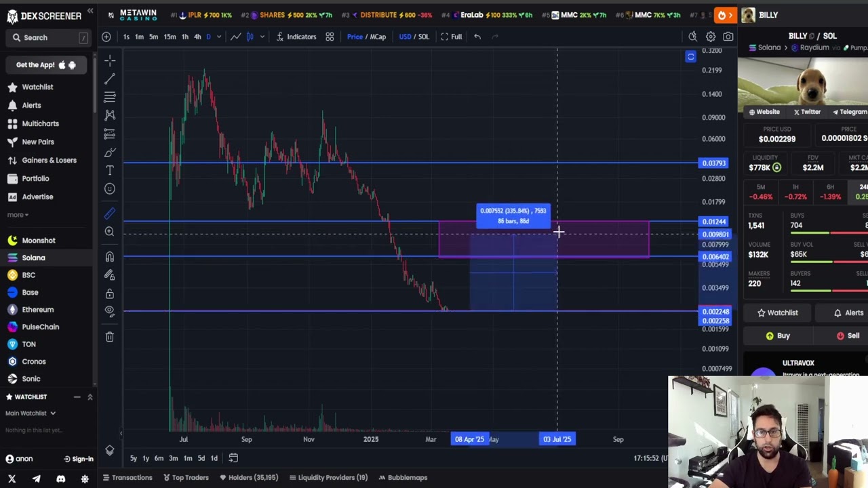Select the text annotation tool
868x488 pixels.
coord(110,171)
